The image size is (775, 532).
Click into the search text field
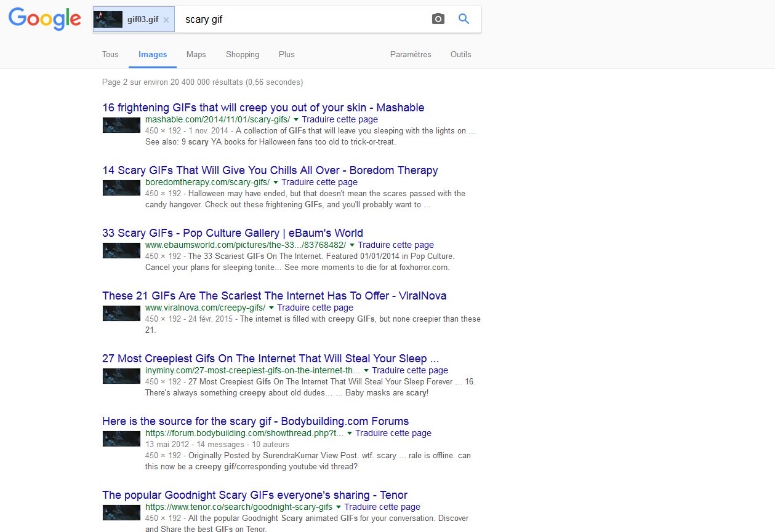click(302, 20)
